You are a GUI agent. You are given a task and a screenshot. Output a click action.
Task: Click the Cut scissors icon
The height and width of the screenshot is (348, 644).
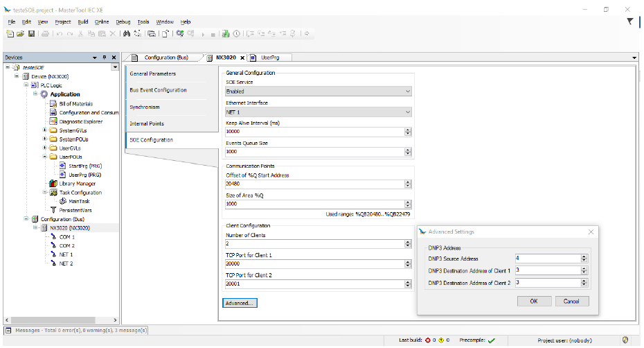point(81,34)
